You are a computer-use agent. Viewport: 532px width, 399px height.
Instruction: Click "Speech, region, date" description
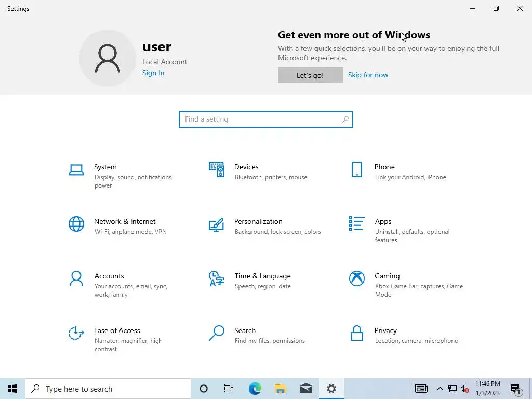[x=262, y=286]
